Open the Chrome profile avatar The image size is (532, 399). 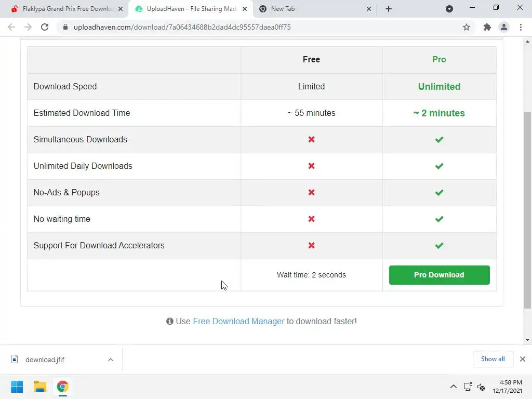point(503,27)
